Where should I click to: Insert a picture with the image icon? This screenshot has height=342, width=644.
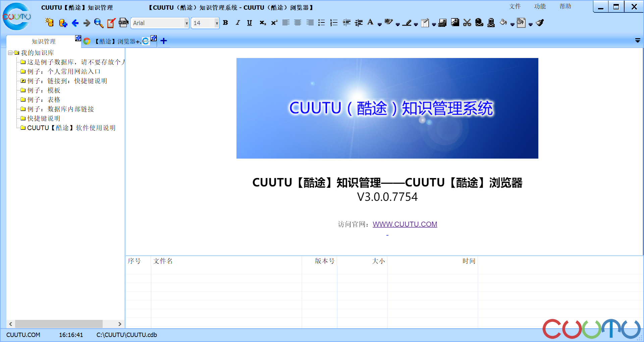pos(455,22)
